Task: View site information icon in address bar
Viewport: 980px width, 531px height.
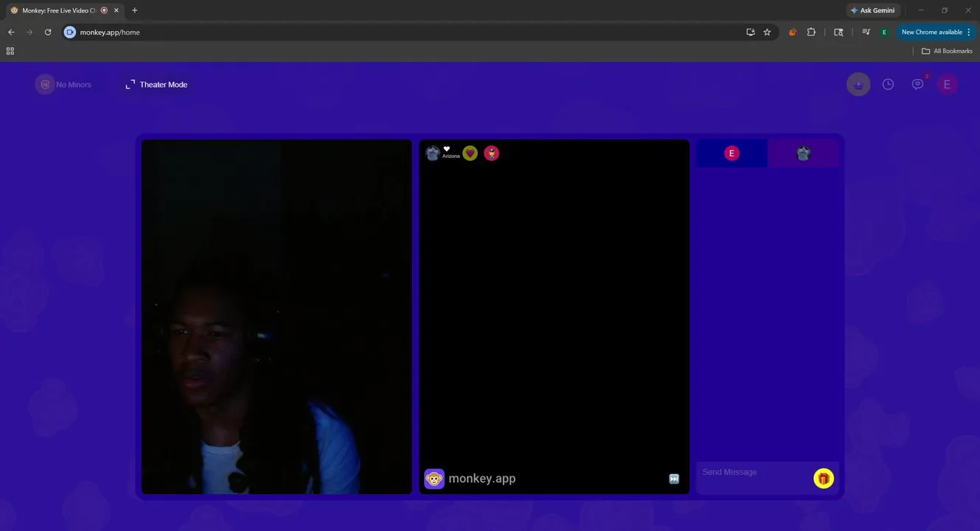Action: (x=70, y=32)
